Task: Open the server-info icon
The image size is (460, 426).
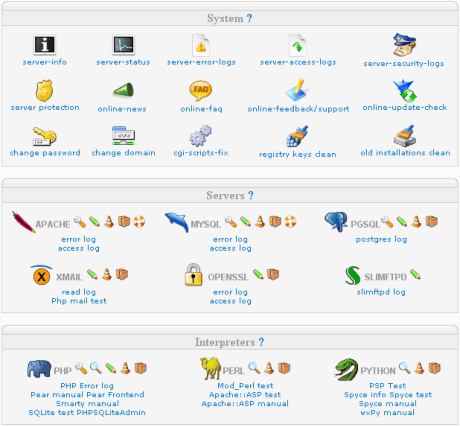Action: tap(44, 45)
